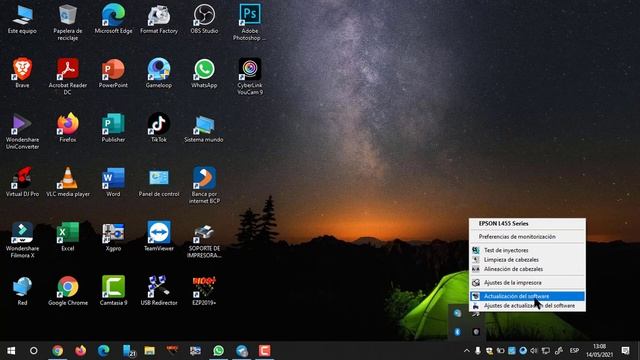Collapse the hidden tray icons chevron

coord(467,351)
